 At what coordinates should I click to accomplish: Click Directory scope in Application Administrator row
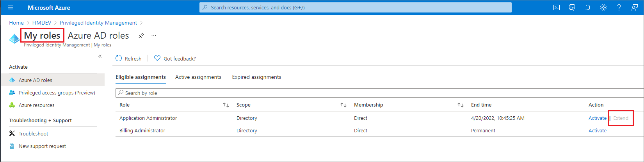pyautogui.click(x=247, y=118)
